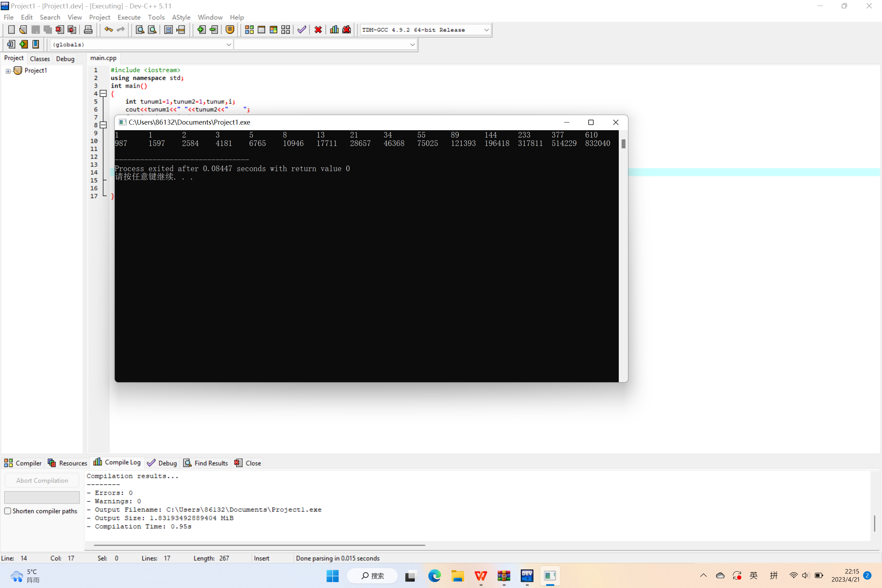Open the (globals) scope dropdown
The width and height of the screenshot is (882, 588).
pyautogui.click(x=228, y=45)
